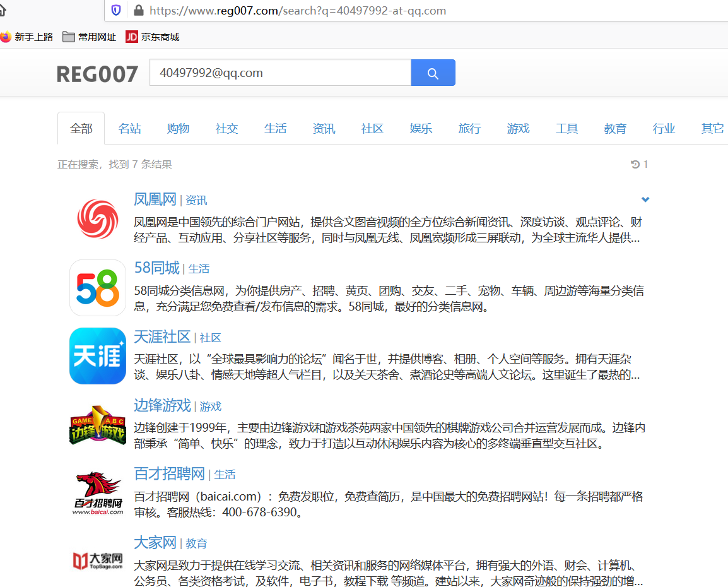
Task: Open the 大家网 result title link
Action: point(155,542)
